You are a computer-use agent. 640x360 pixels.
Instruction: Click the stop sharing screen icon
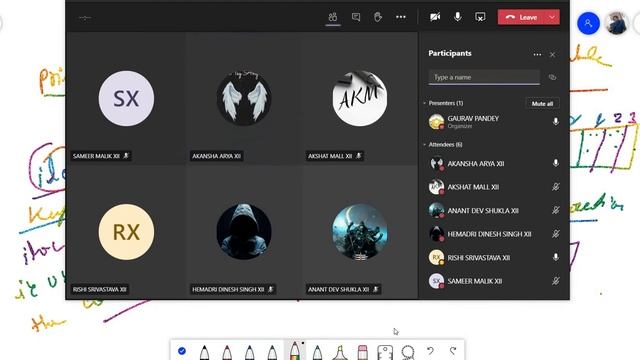pyautogui.click(x=480, y=17)
